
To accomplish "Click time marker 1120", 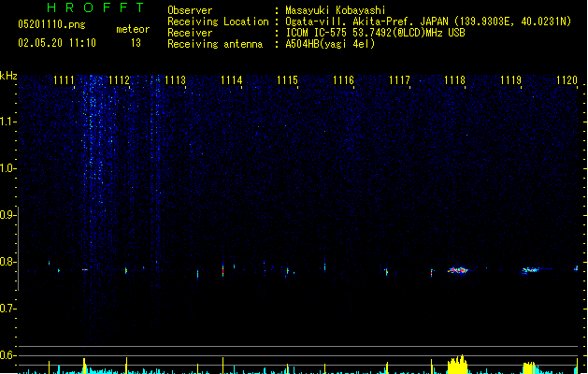I will [x=566, y=80].
